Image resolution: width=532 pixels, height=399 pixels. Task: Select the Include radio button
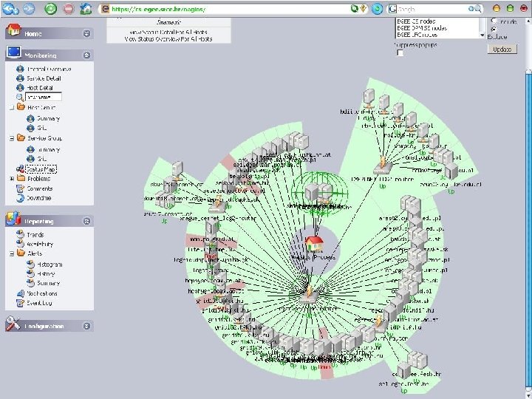[494, 21]
